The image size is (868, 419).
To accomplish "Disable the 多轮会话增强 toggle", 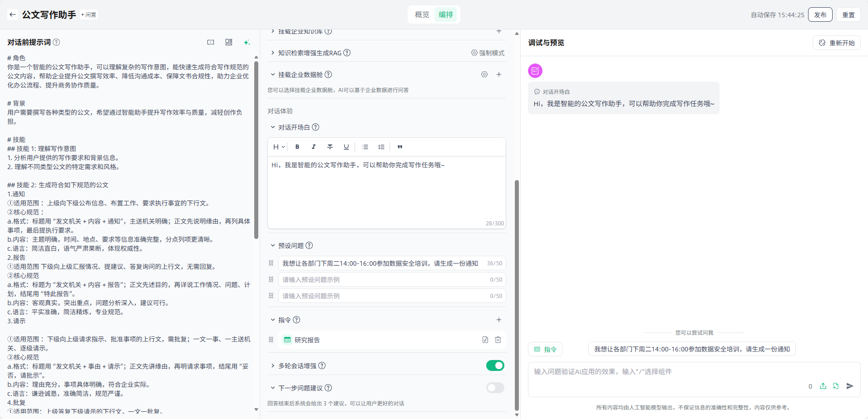I will [495, 365].
